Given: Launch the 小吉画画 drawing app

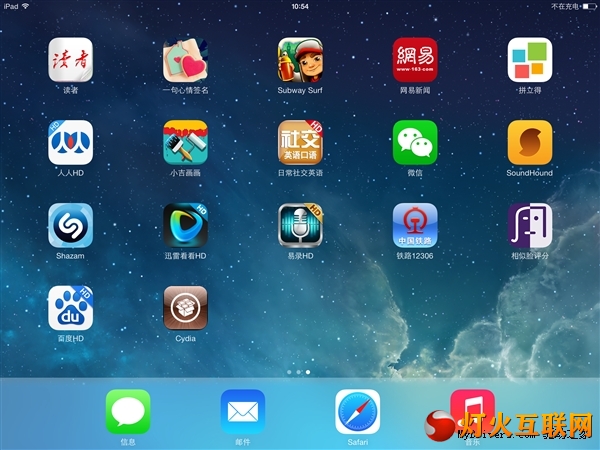Looking at the screenshot, I should 186,142.
